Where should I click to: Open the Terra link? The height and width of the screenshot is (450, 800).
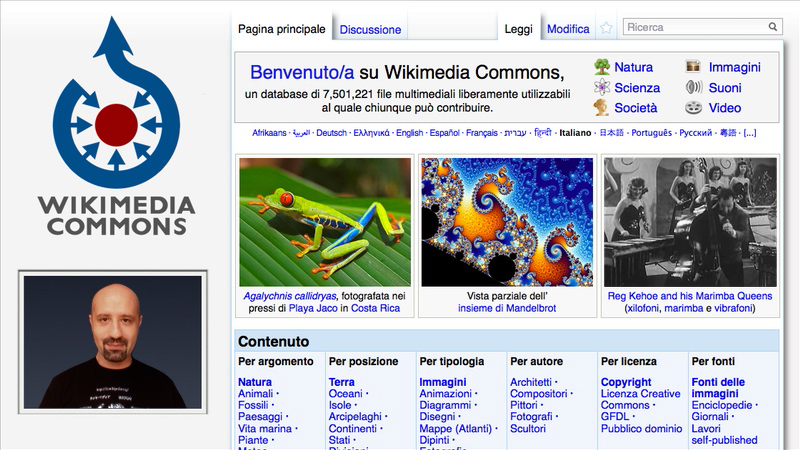pos(341,382)
